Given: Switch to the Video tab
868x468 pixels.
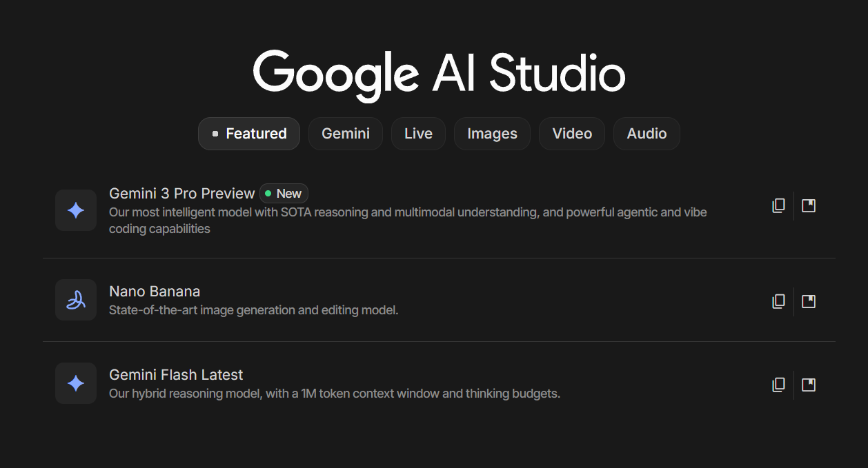Looking at the screenshot, I should (572, 134).
